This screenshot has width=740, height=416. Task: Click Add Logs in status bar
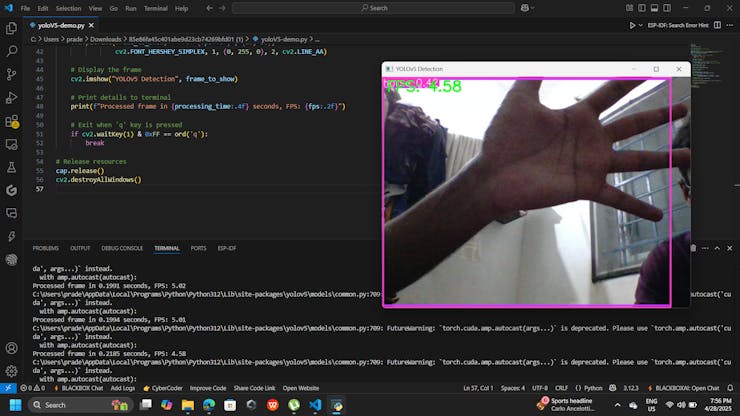tap(123, 388)
